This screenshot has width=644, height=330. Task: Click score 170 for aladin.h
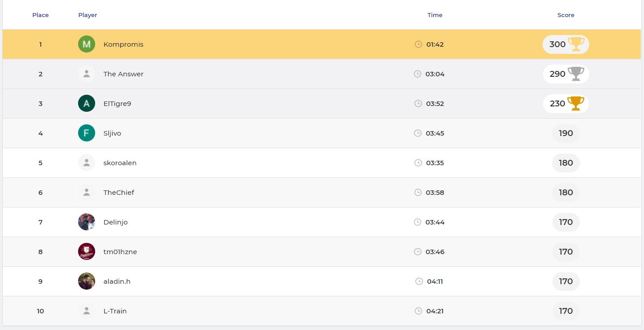coord(566,281)
